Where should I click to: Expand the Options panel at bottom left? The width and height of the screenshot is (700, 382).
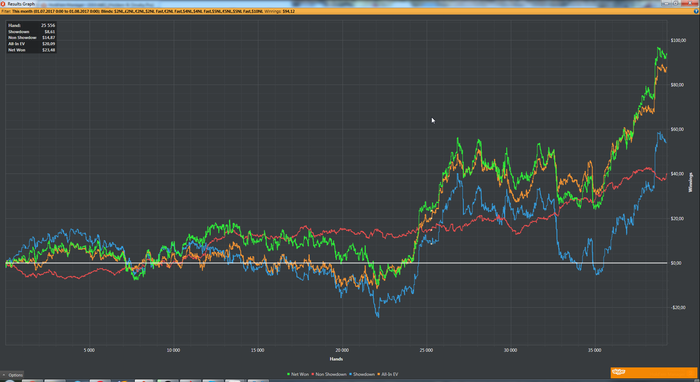(12, 375)
